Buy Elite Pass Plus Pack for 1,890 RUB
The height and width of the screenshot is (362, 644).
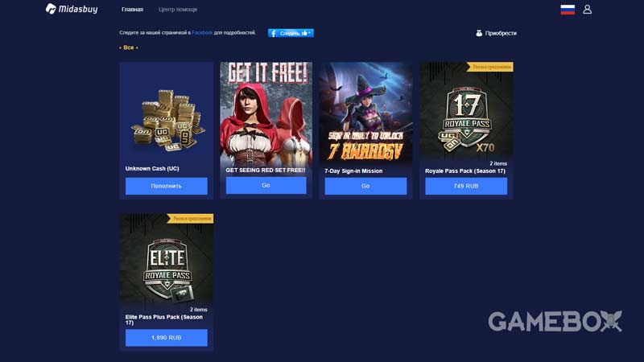(x=167, y=337)
